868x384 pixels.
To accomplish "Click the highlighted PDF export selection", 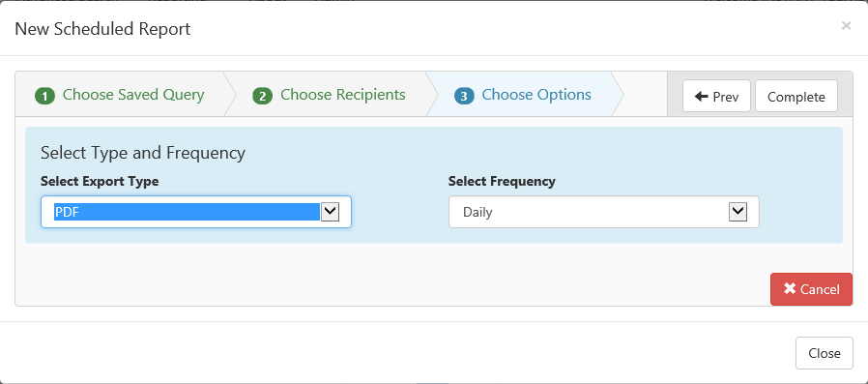I will click(x=187, y=212).
